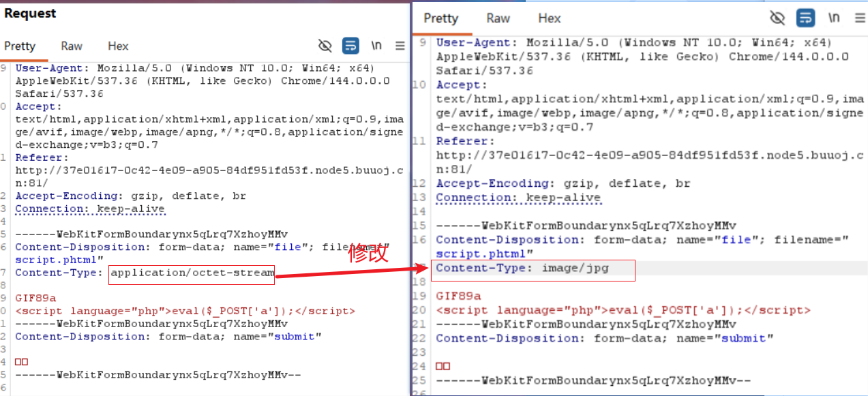Toggle \n non-printable chars in left panel
The image size is (868, 396).
[376, 46]
